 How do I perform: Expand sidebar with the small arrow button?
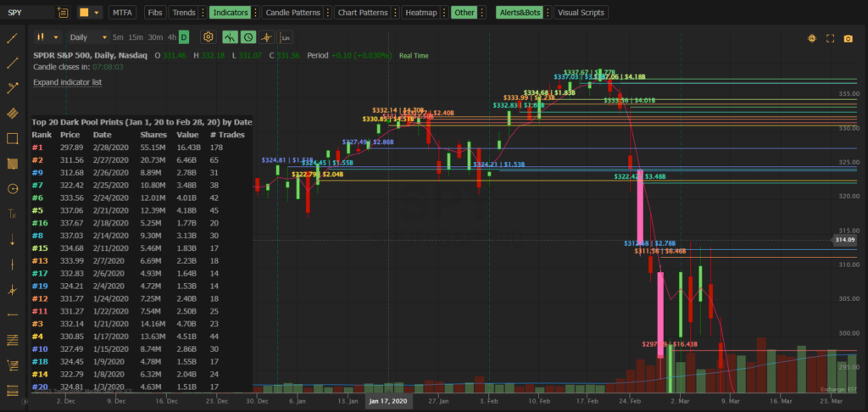click(25, 402)
